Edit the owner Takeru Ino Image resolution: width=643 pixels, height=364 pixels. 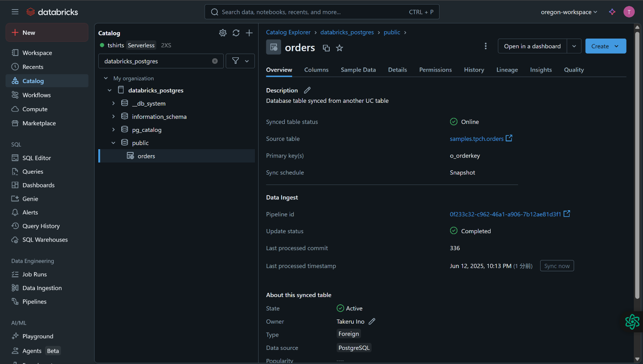coord(372,321)
